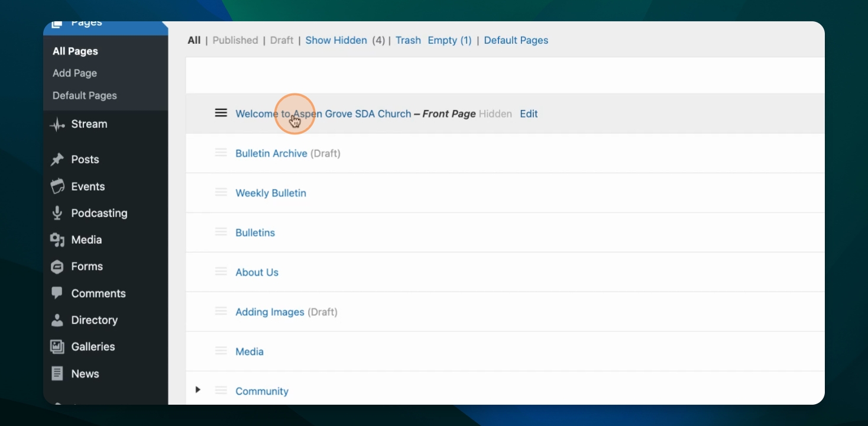Click drag handle beside Weekly Bulletin
Viewport: 868px width, 426px height.
[221, 192]
